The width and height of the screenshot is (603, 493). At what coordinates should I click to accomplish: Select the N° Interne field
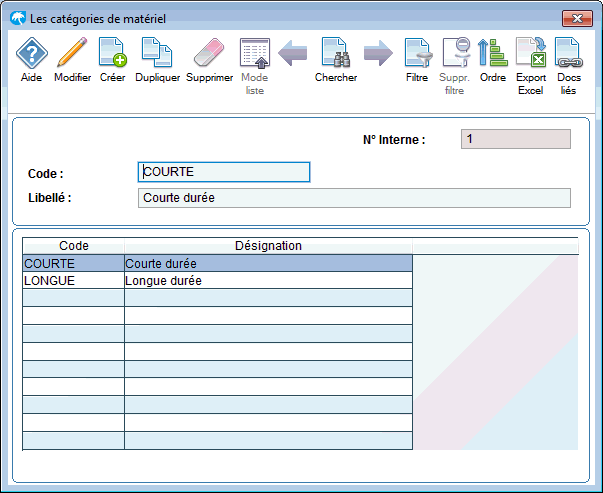point(516,139)
